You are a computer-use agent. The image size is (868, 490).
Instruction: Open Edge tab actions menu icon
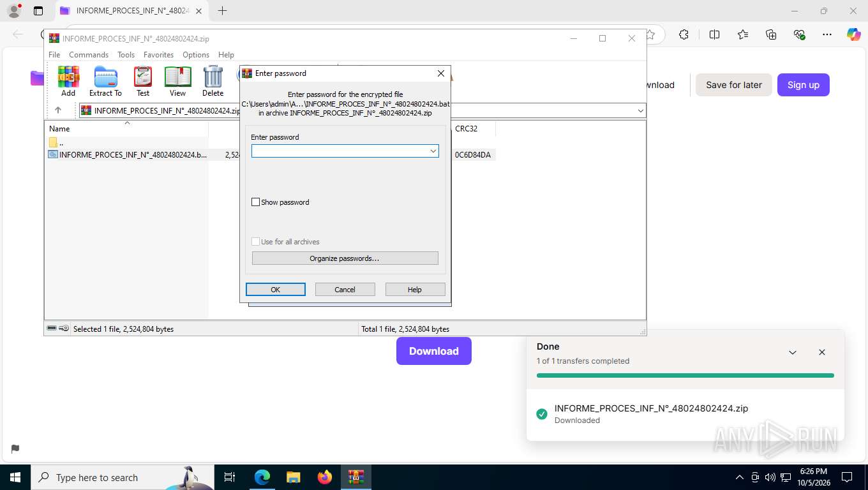(x=38, y=11)
